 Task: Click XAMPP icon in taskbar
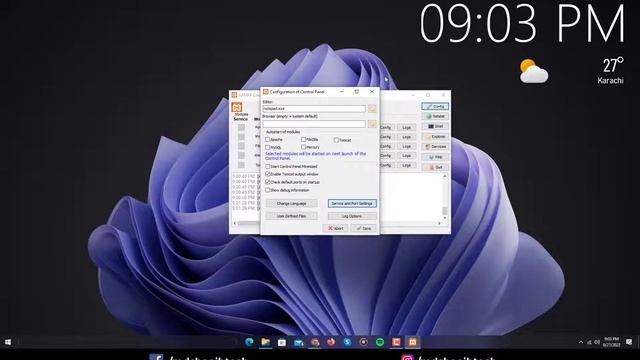point(413,342)
